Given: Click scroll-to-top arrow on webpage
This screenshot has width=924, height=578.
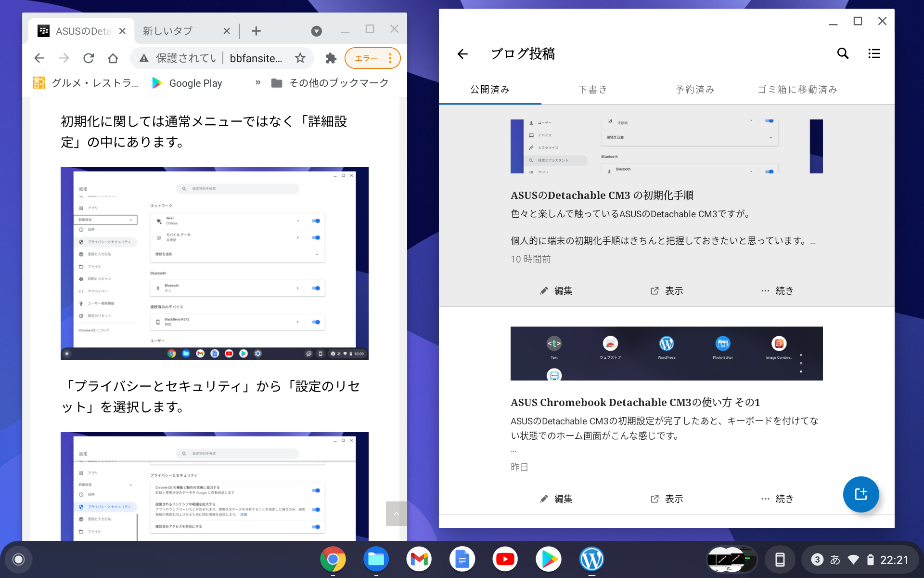Looking at the screenshot, I should 396,513.
